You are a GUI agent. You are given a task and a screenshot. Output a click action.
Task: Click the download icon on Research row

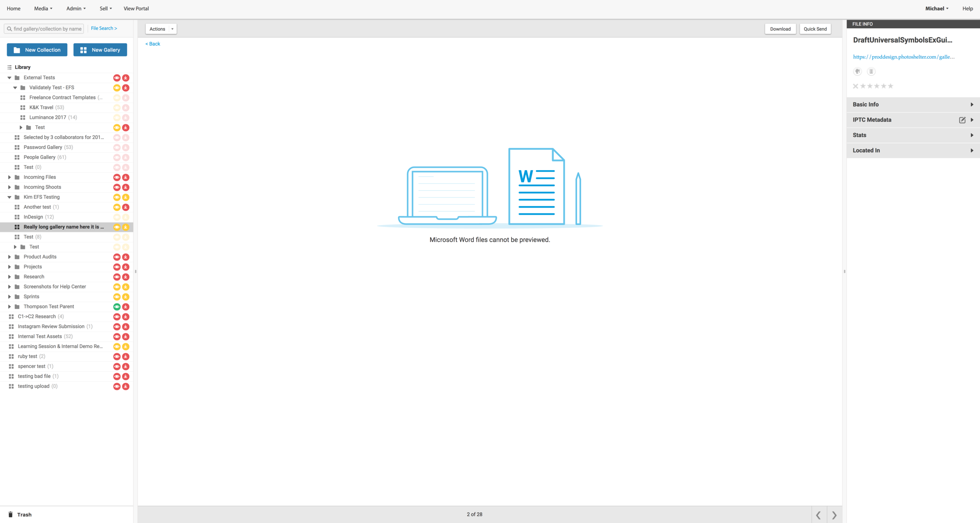point(125,277)
